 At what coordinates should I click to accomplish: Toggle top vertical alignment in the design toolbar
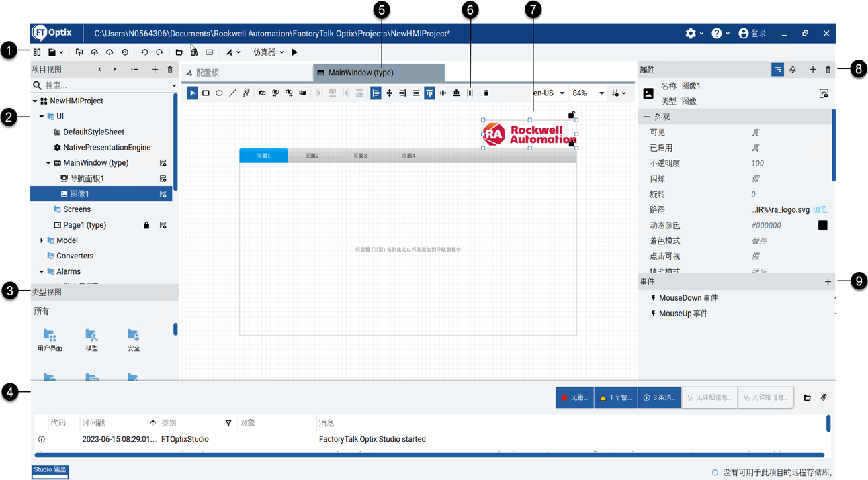pos(429,93)
